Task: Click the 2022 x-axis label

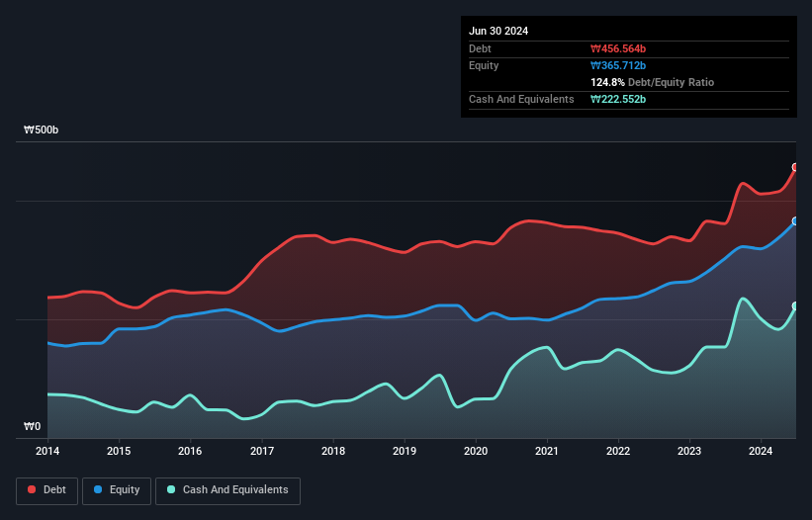Action: [x=618, y=451]
